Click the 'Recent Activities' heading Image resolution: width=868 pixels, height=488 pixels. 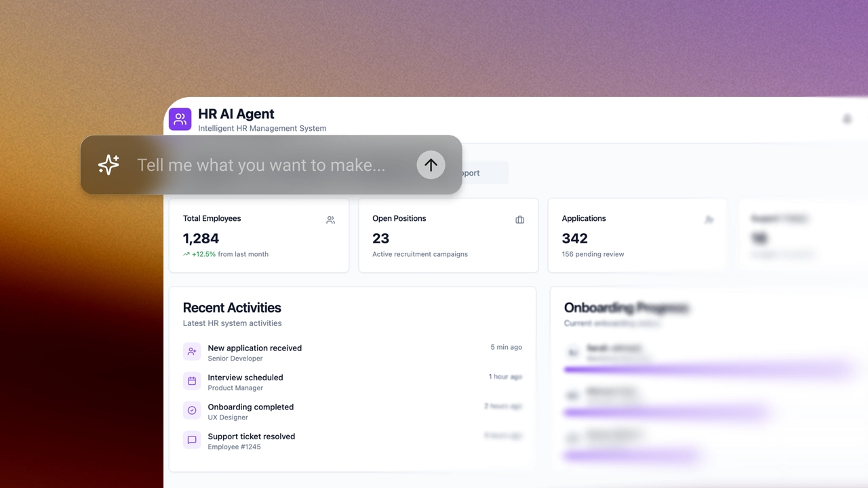(x=232, y=308)
